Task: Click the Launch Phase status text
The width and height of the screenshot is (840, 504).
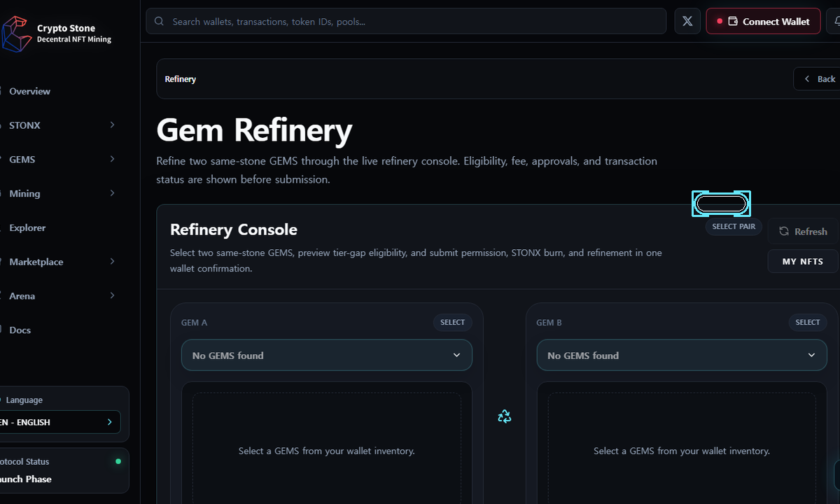Action: (26, 479)
